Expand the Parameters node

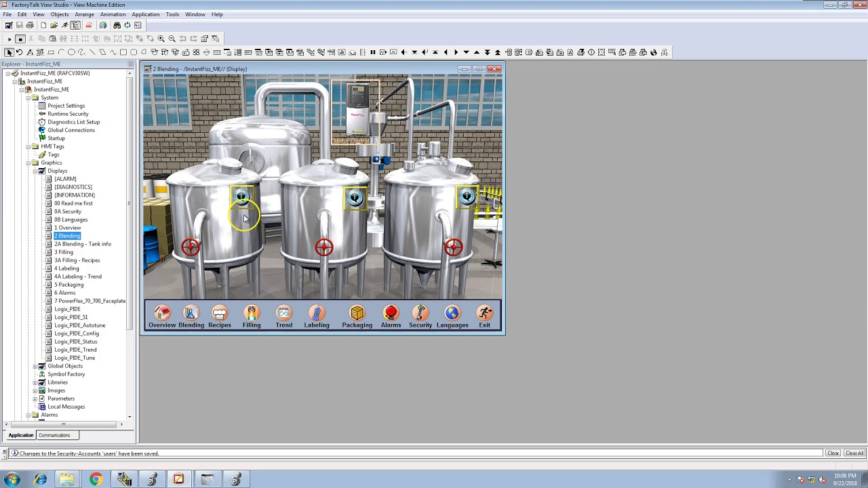35,399
